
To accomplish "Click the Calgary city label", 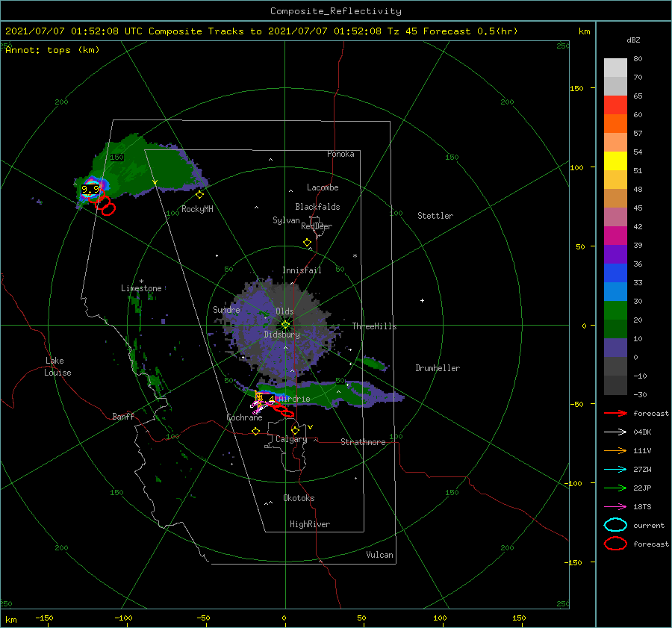I will [x=291, y=439].
